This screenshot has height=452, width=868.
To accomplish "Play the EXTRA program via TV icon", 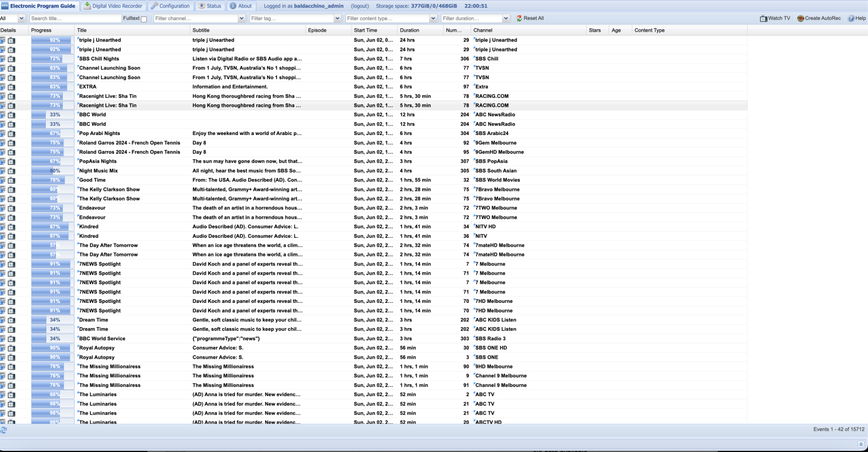I will [x=12, y=87].
